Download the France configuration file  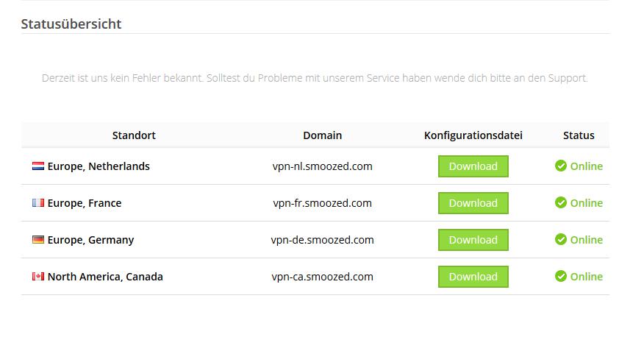point(473,203)
